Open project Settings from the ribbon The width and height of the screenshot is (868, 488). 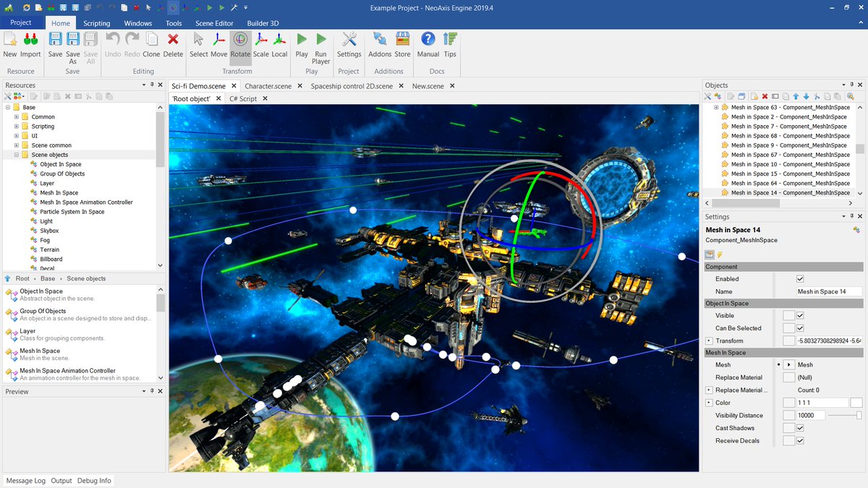click(349, 40)
